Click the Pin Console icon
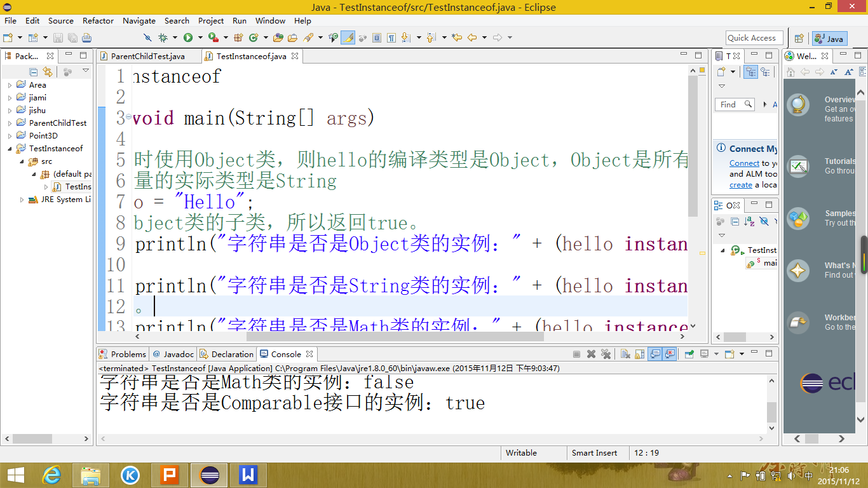Viewport: 868px width, 488px height. click(689, 354)
